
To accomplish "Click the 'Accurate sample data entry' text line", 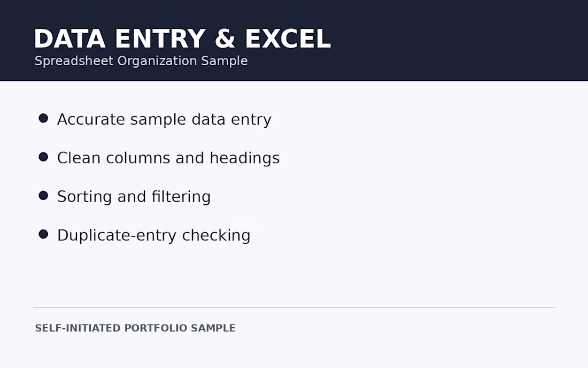I will point(164,120).
